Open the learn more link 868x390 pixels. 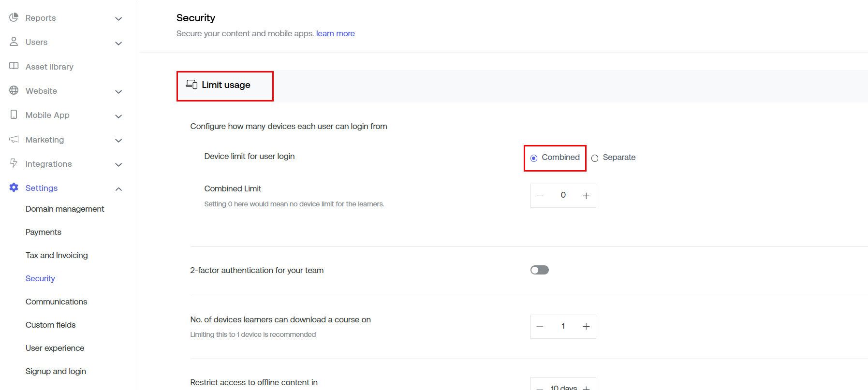click(335, 33)
